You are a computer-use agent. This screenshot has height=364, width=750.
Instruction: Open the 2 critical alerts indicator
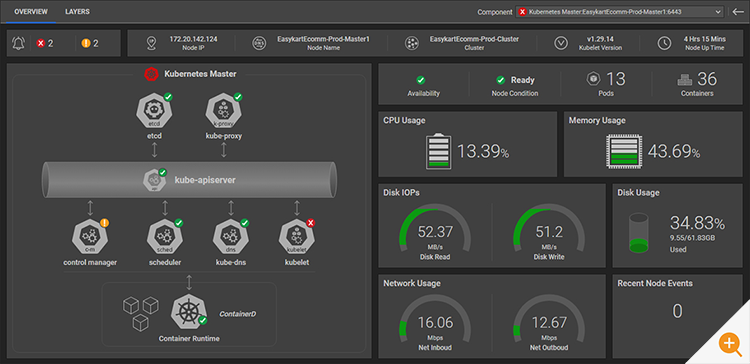click(x=45, y=44)
